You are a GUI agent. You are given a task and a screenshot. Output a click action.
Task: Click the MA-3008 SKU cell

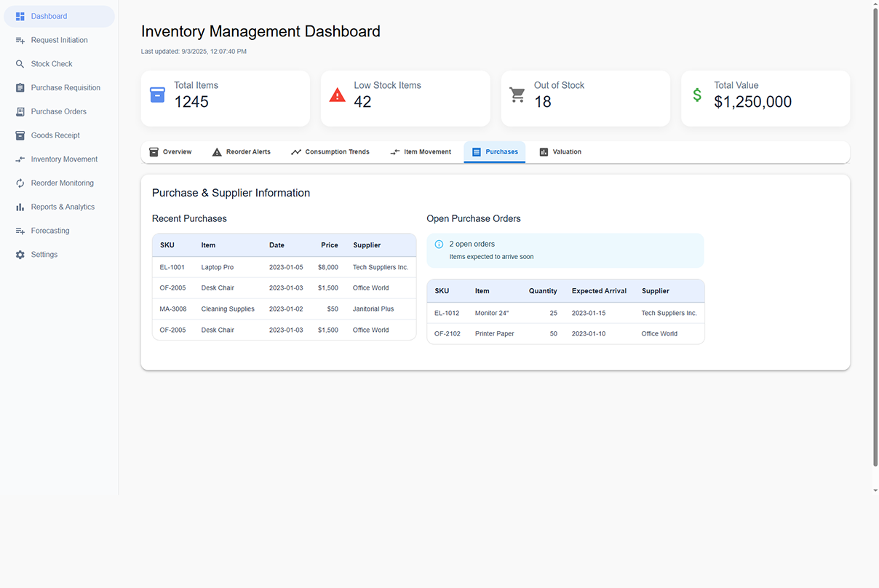[173, 309]
